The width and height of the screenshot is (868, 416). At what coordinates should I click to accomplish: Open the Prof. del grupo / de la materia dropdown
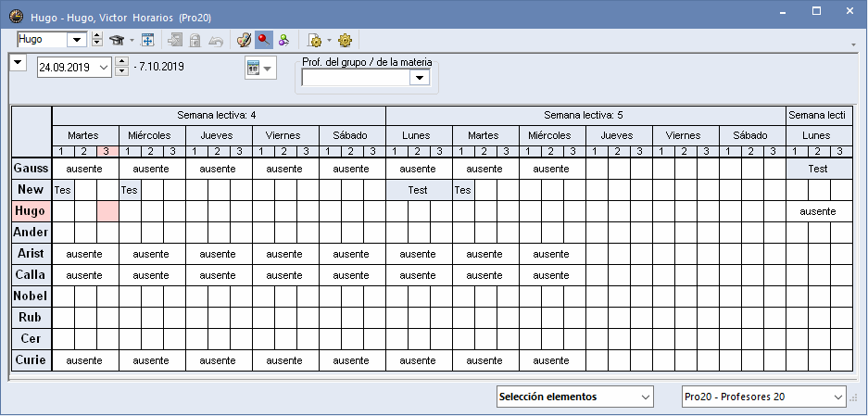419,78
